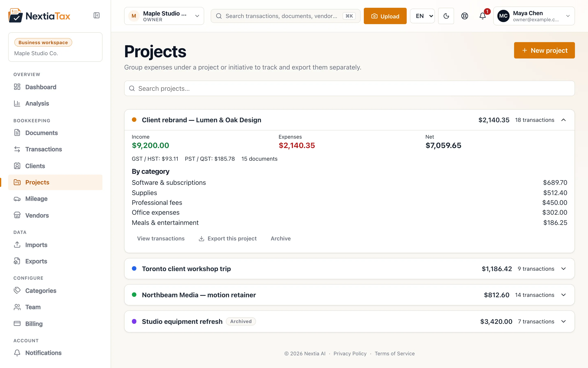This screenshot has height=368, width=588.
Task: Click the orange dot beside Client rebrand
Action: 134,120
